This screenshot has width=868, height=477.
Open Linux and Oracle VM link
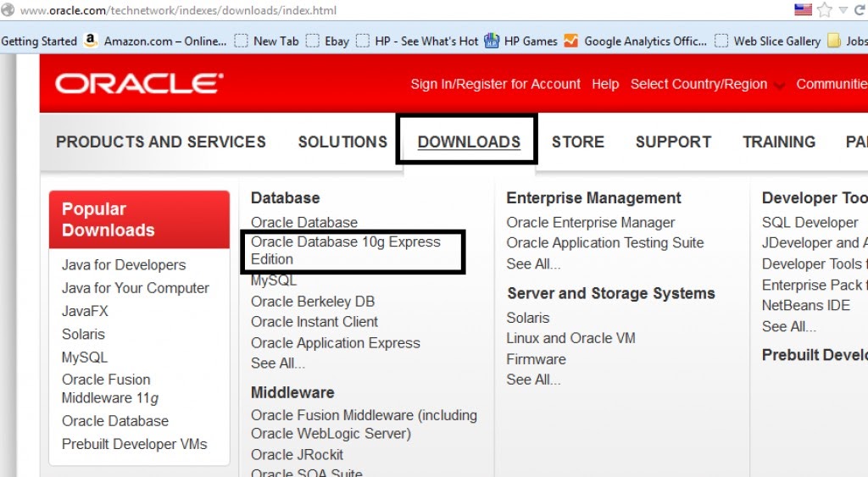(570, 338)
